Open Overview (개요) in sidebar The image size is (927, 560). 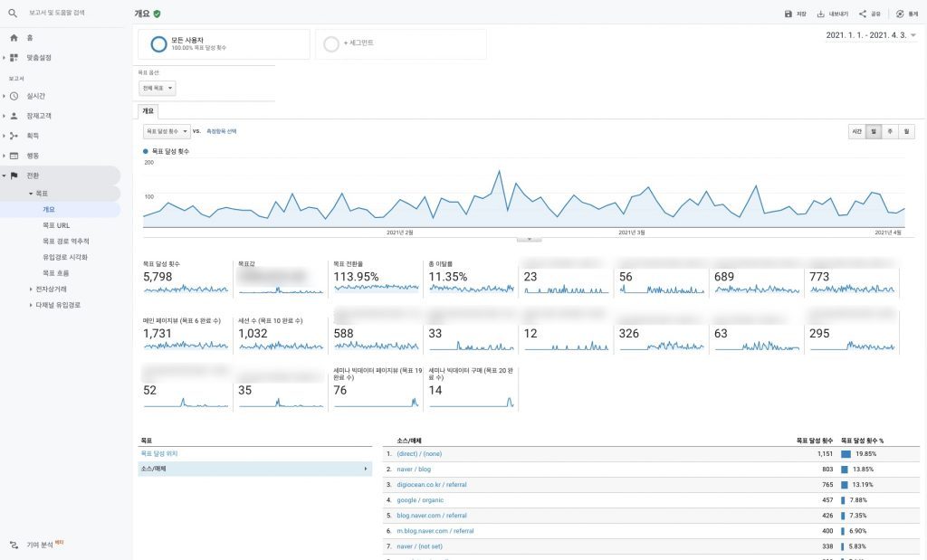tap(49, 209)
